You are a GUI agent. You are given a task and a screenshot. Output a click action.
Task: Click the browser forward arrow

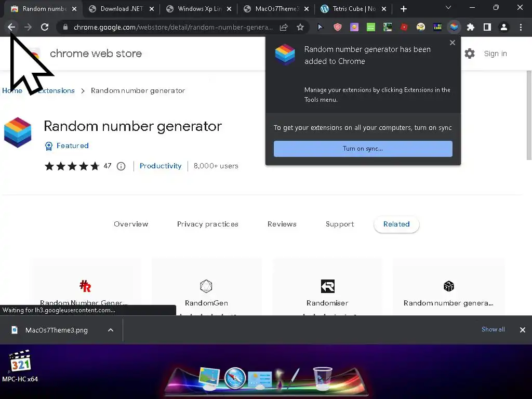point(28,27)
